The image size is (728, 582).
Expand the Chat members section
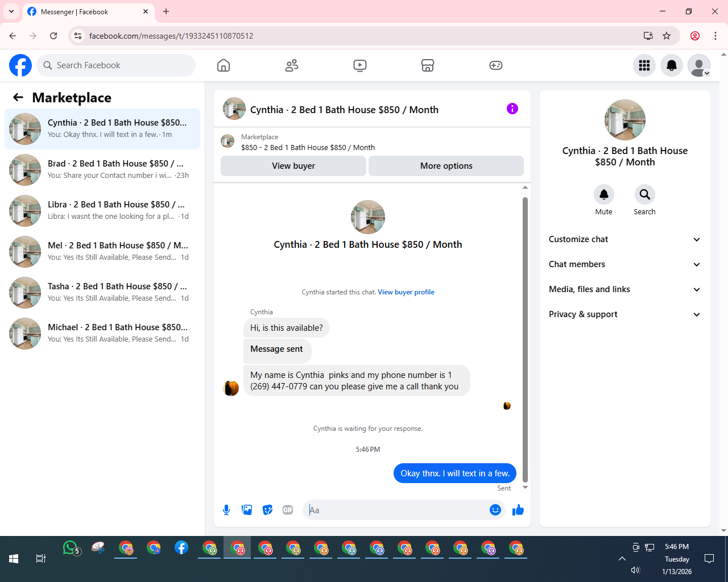pyautogui.click(x=625, y=264)
